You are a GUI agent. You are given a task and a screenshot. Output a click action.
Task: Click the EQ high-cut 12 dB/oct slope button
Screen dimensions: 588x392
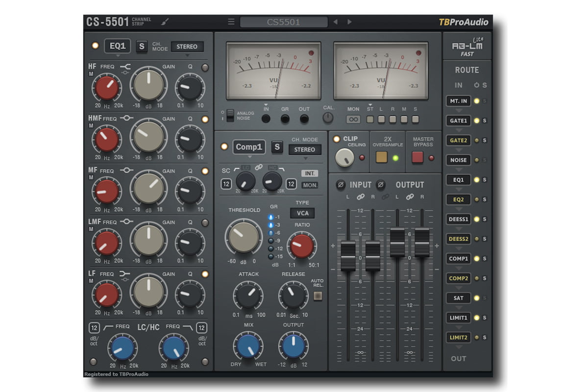[201, 328]
